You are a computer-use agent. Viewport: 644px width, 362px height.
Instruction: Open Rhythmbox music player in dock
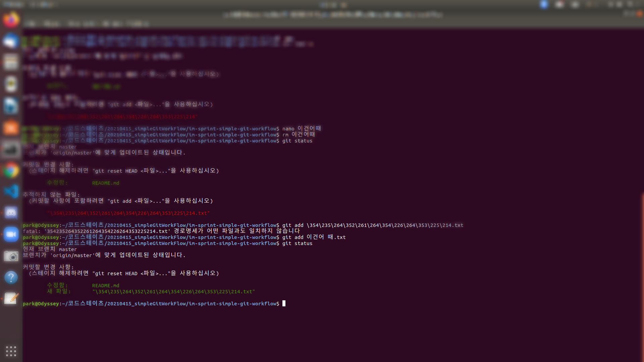click(x=11, y=84)
